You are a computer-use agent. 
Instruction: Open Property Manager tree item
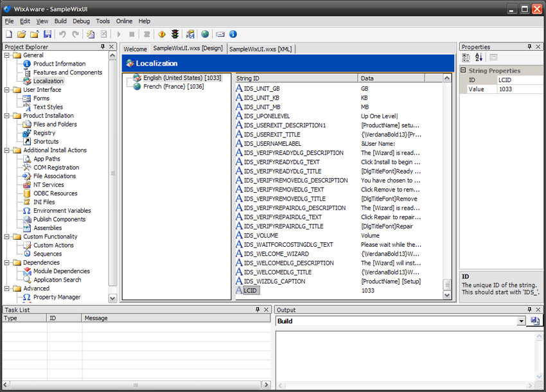pos(57,298)
